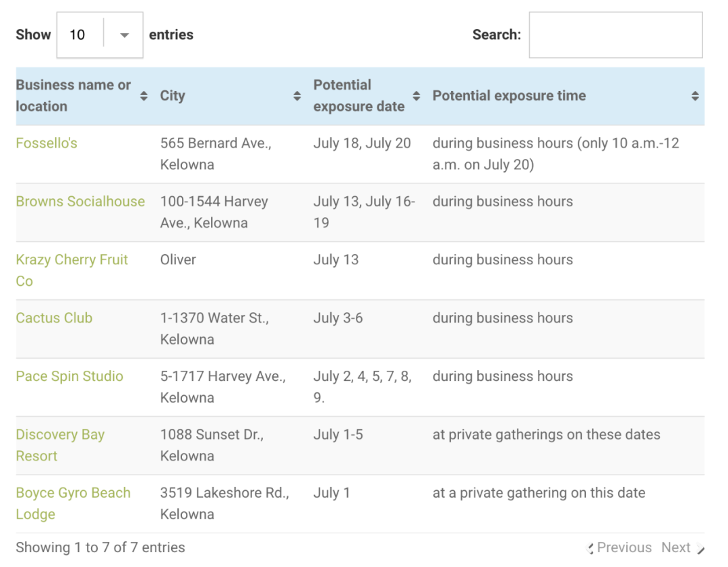728x567 pixels.
Task: Click the Potential exposure date header
Action: coord(359,96)
